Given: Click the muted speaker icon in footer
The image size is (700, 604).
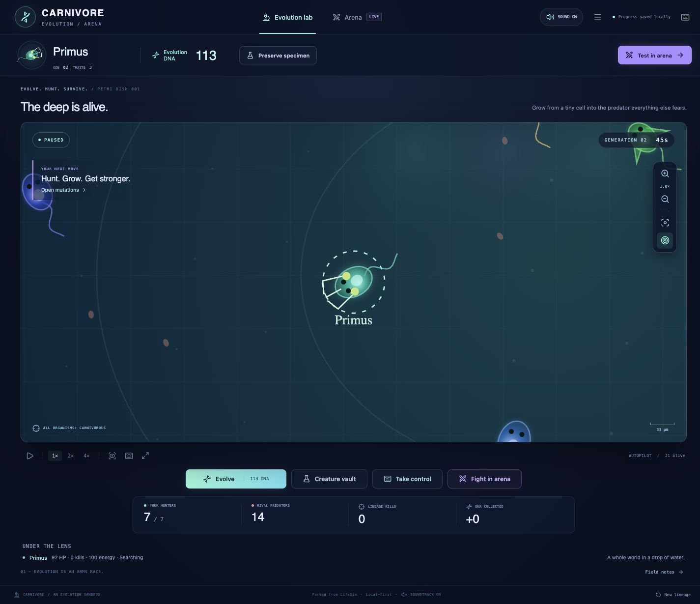Looking at the screenshot, I should [x=404, y=595].
